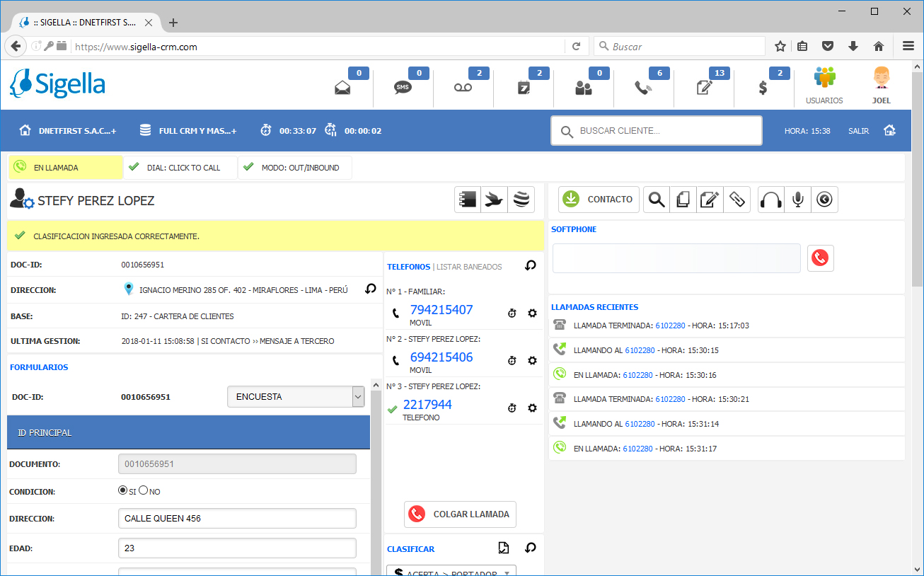The width and height of the screenshot is (924, 576).
Task: Click the tag label icon in toolbar
Action: click(737, 200)
